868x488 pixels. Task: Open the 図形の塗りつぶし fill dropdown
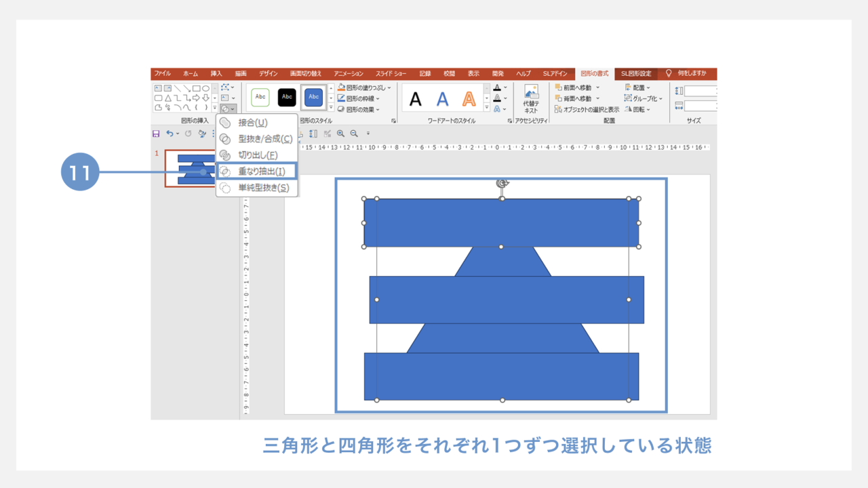pos(364,87)
